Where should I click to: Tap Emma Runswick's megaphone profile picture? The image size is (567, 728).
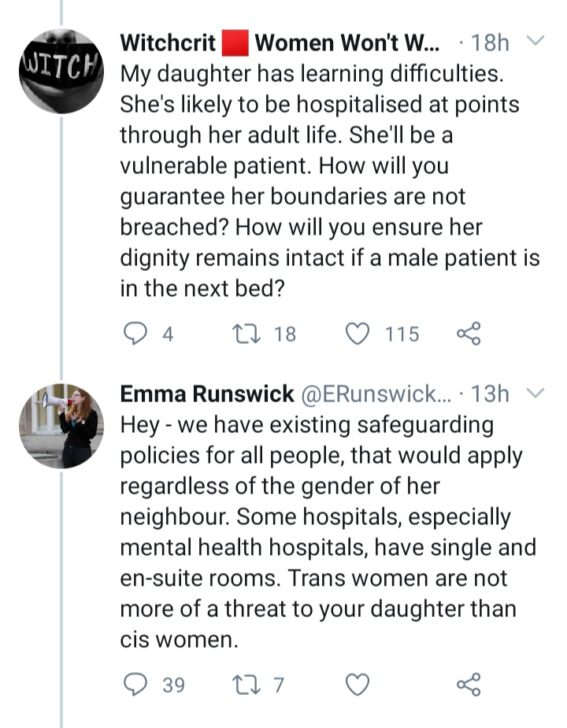[x=61, y=425]
